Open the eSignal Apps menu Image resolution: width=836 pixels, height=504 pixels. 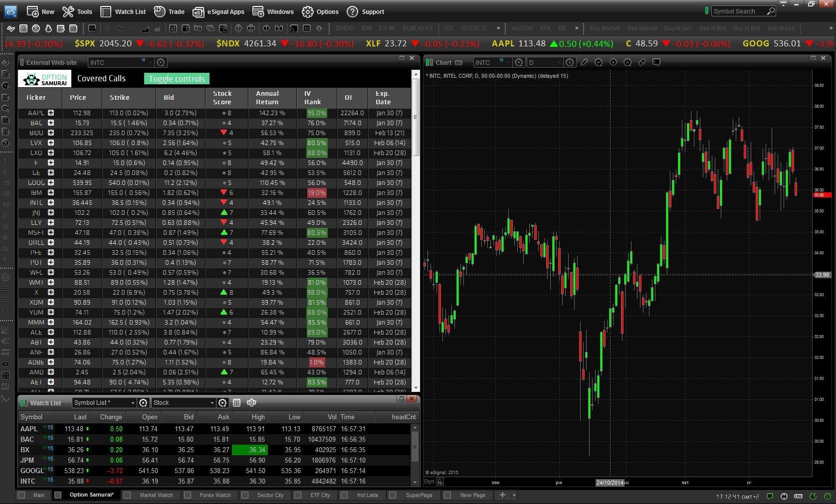point(219,11)
